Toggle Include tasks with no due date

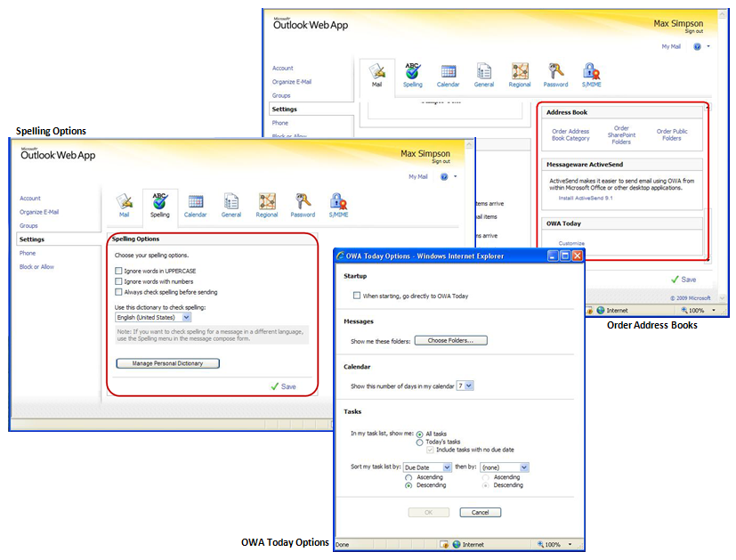tap(430, 450)
